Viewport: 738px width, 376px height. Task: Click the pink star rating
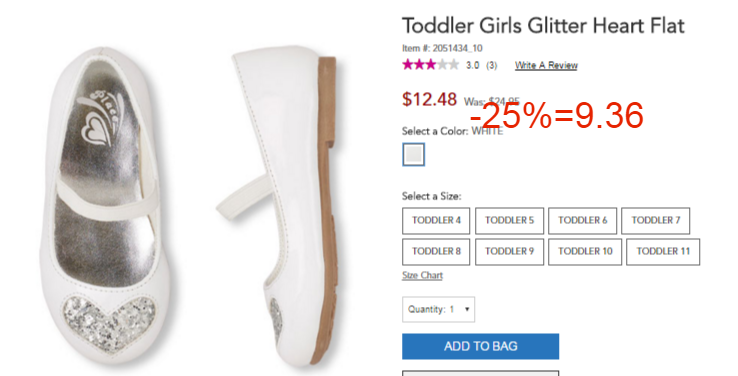(430, 65)
